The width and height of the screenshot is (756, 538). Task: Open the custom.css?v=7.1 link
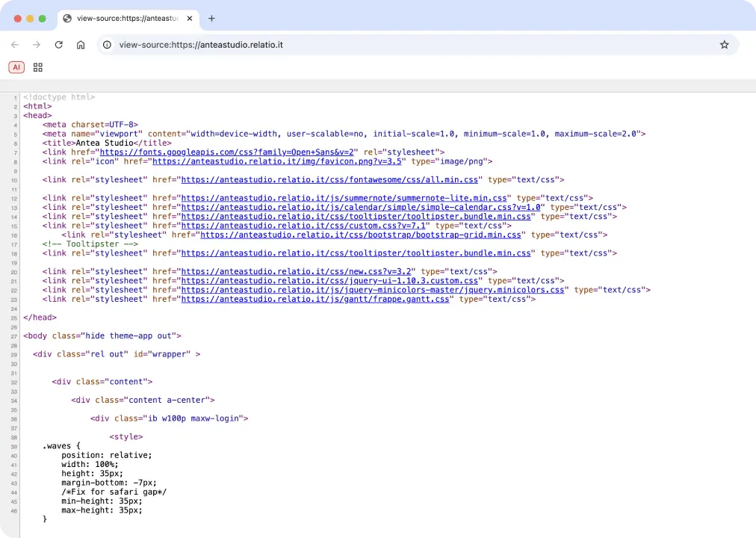pyautogui.click(x=304, y=226)
